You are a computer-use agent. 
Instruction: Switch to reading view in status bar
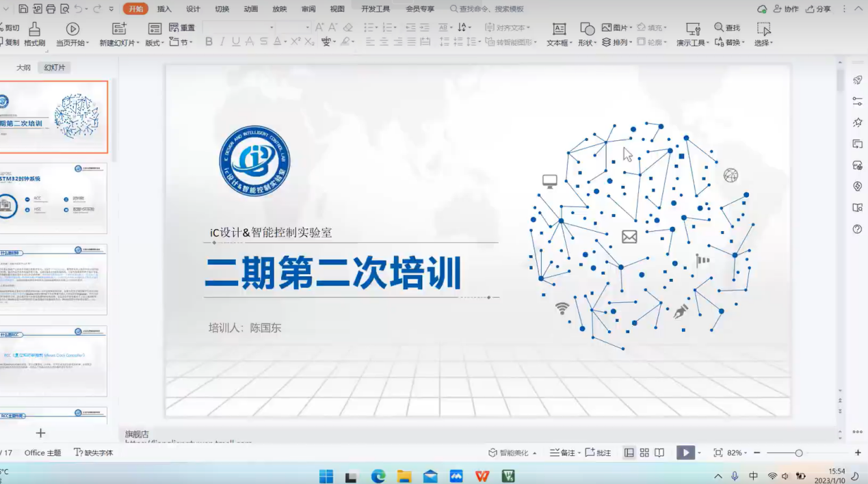tap(659, 453)
